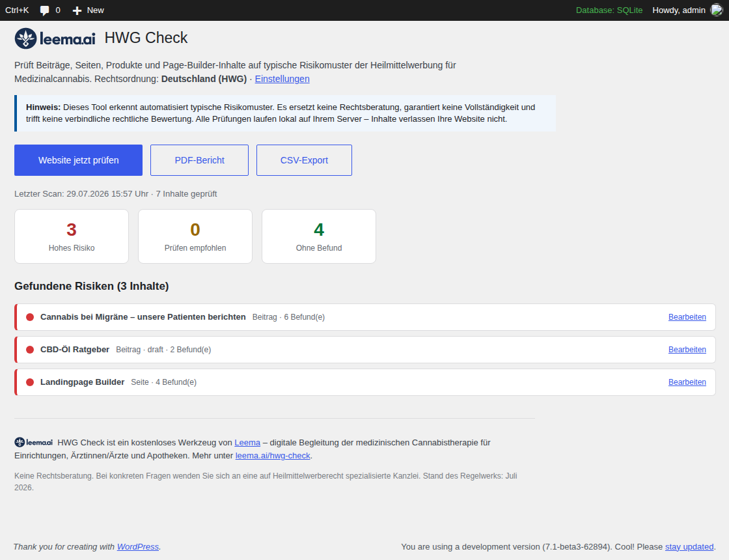Visit the WordPress link at the bottom
The image size is (729, 560).
137,546
